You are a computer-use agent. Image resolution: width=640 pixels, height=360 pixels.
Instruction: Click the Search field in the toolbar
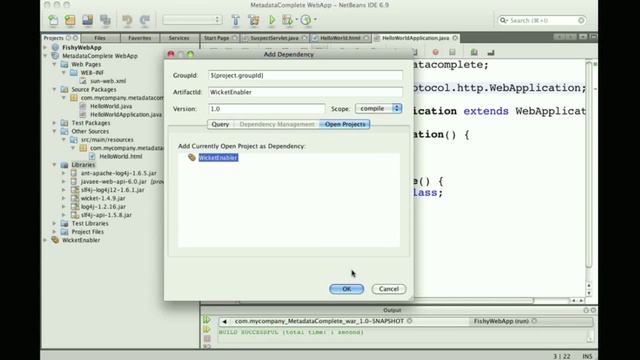point(542,20)
